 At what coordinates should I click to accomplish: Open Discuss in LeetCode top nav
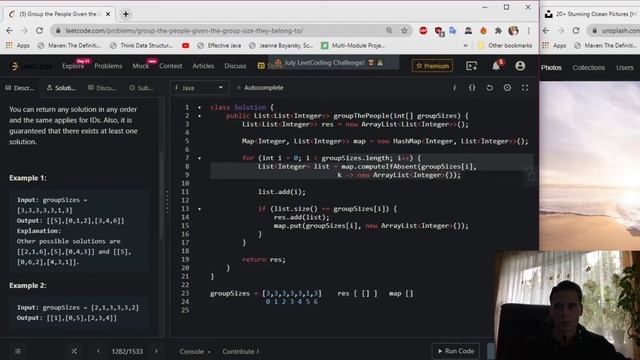pyautogui.click(x=235, y=66)
